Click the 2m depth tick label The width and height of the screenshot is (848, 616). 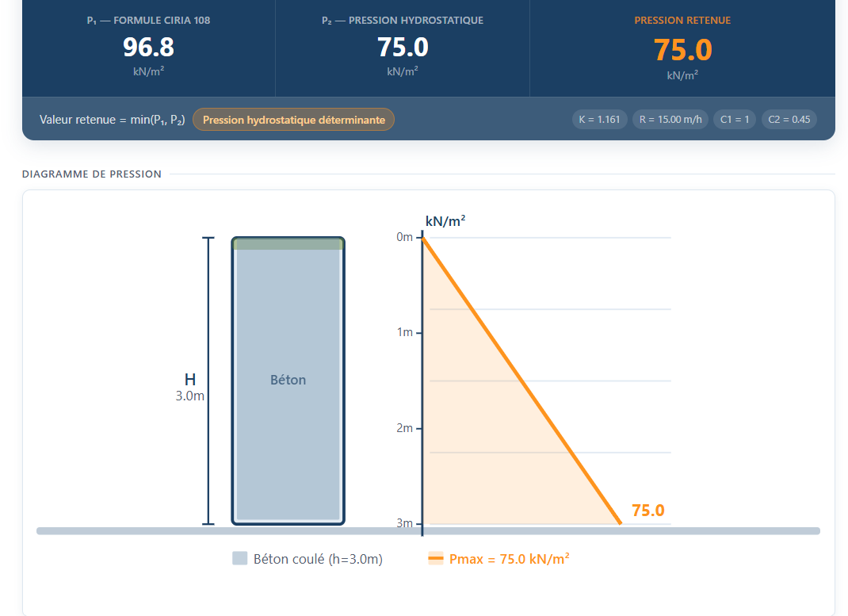tap(404, 428)
